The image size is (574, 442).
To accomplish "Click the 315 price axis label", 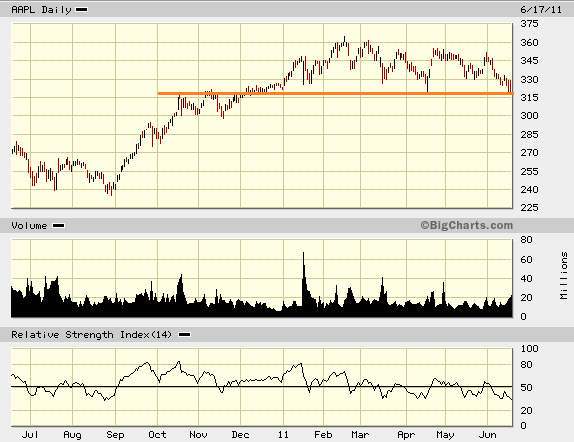I will [529, 97].
